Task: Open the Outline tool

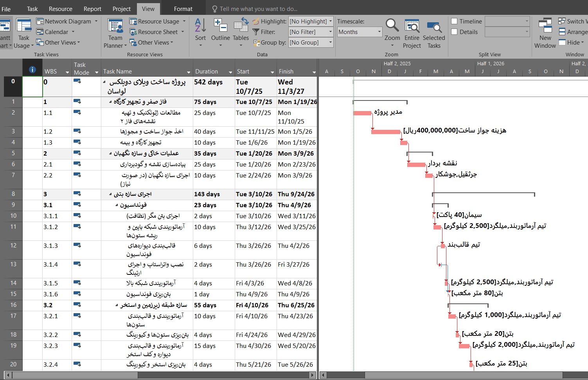Action: (x=221, y=26)
